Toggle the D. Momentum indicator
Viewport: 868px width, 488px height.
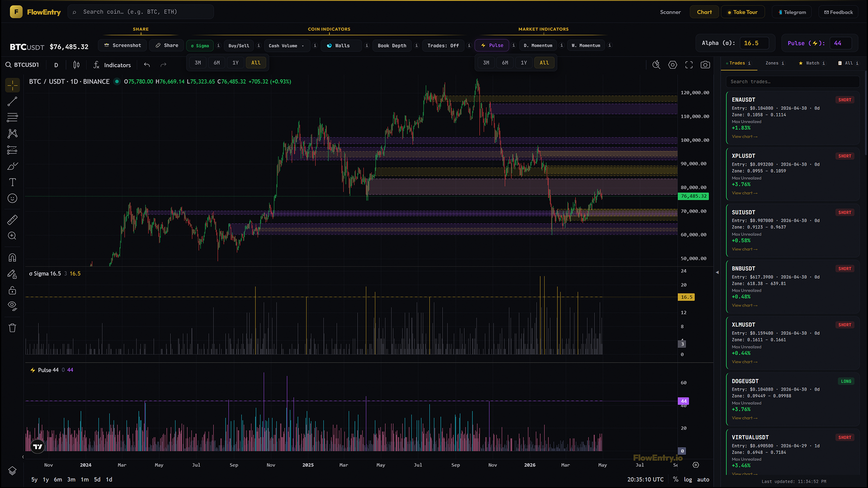pyautogui.click(x=538, y=46)
